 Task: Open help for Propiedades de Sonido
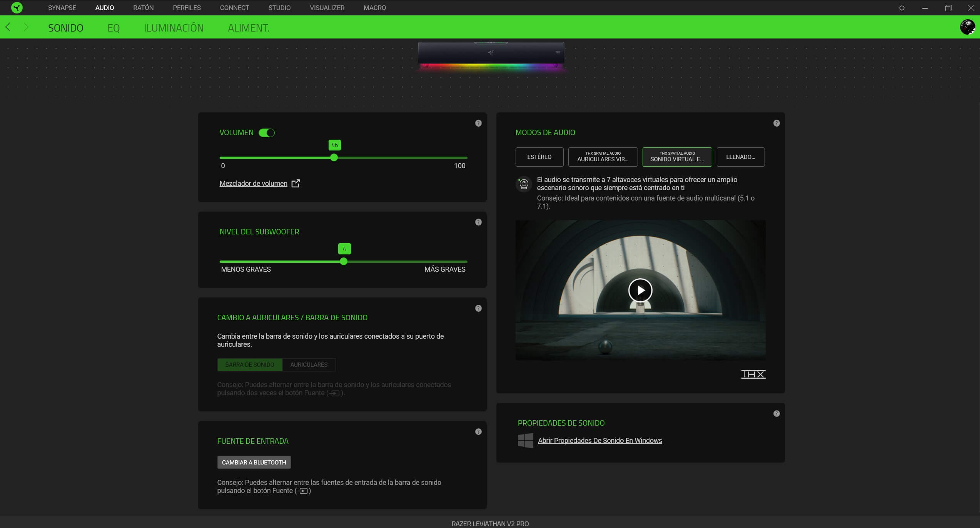776,414
